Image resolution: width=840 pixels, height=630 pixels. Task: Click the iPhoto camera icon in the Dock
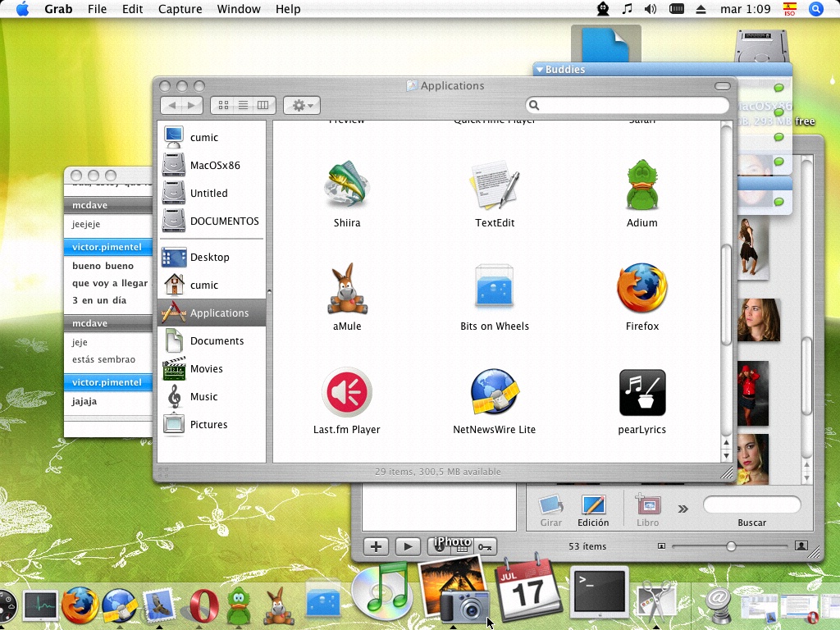click(x=454, y=589)
